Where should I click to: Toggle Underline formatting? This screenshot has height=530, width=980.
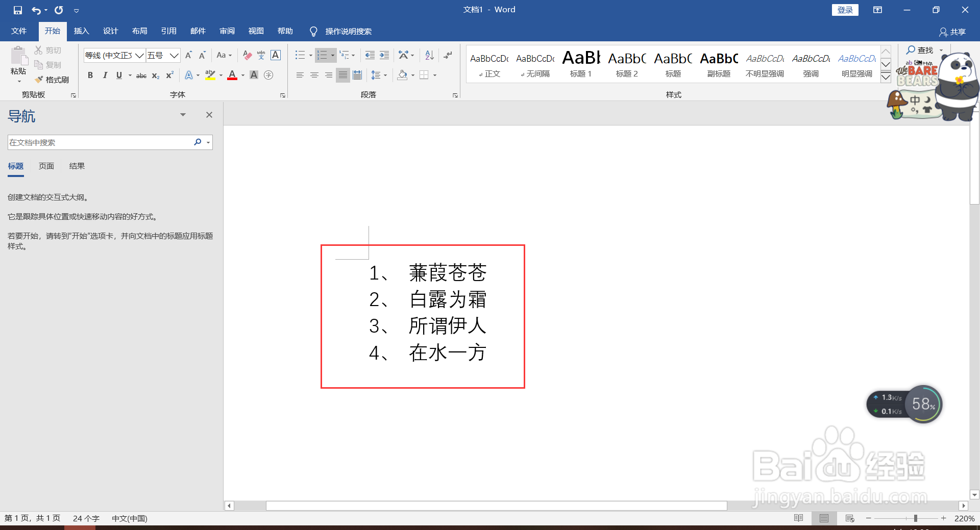point(119,75)
